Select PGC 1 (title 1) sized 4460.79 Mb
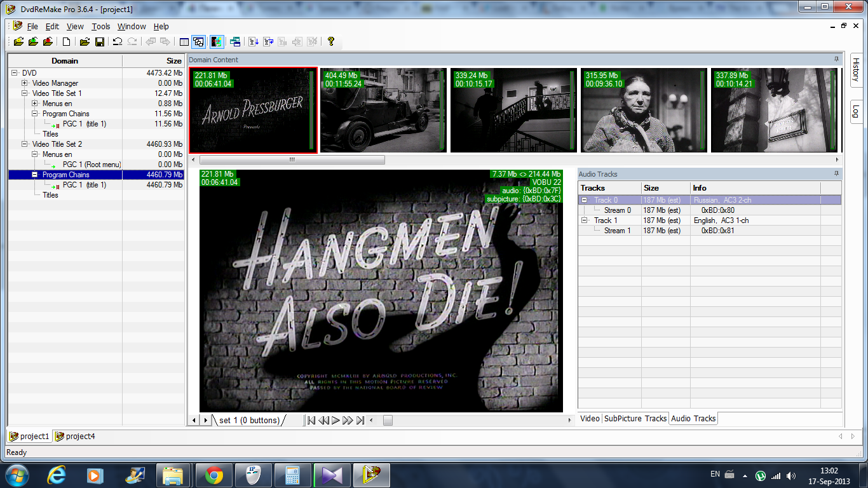 click(x=85, y=185)
